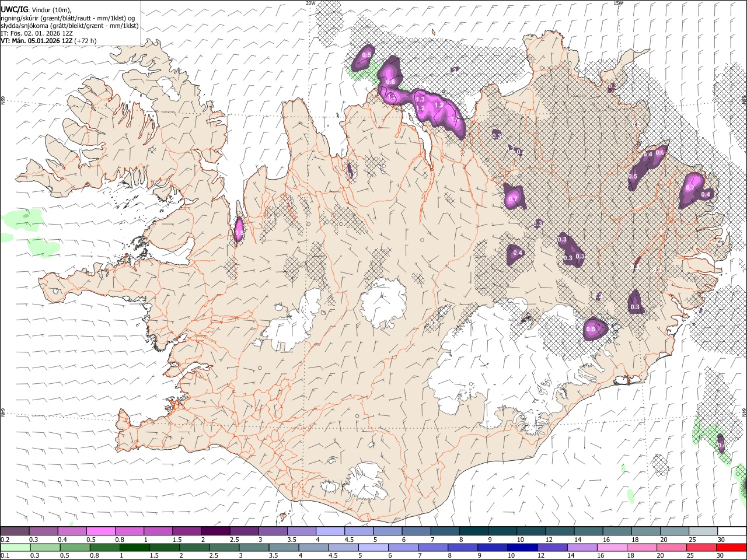Image resolution: width=747 pixels, height=560 pixels.
Task: Select top legend swatch between 0.3 and 0.4
Action: pos(43,531)
